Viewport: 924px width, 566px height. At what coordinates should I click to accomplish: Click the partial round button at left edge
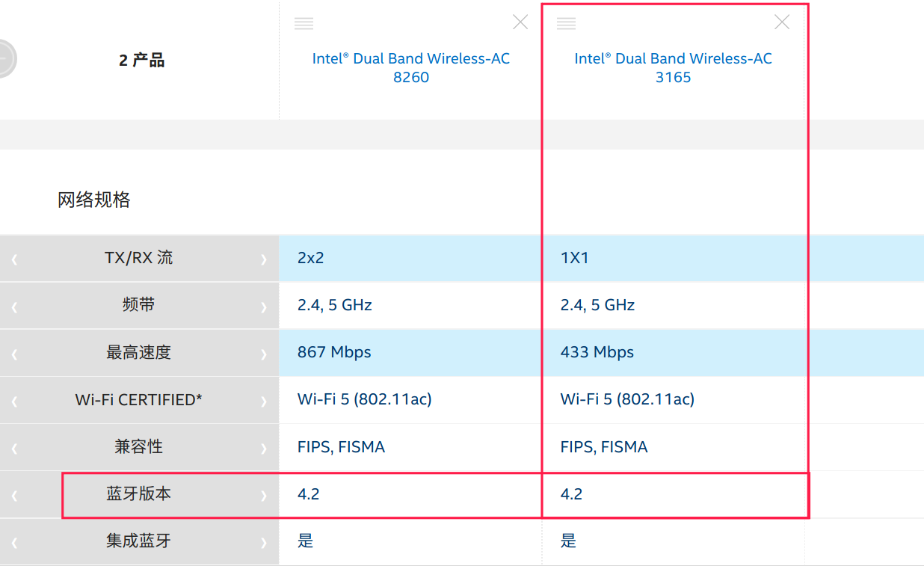coord(6,58)
